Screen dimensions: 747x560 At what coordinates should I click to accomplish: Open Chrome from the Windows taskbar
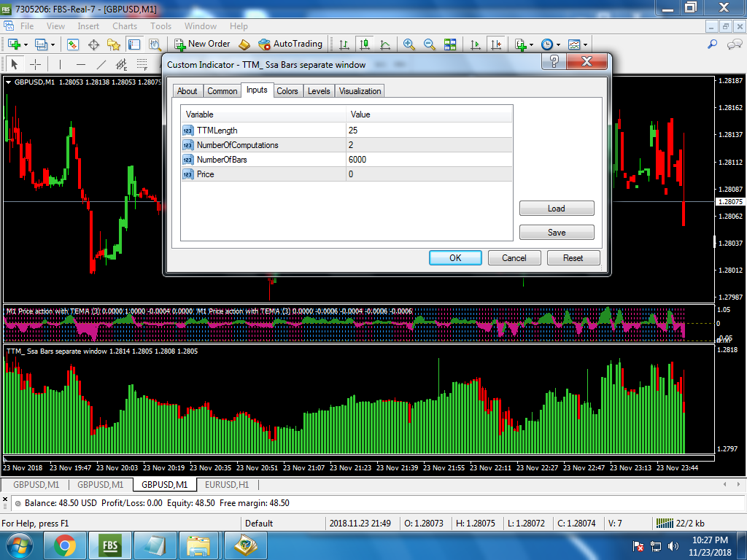tap(65, 545)
